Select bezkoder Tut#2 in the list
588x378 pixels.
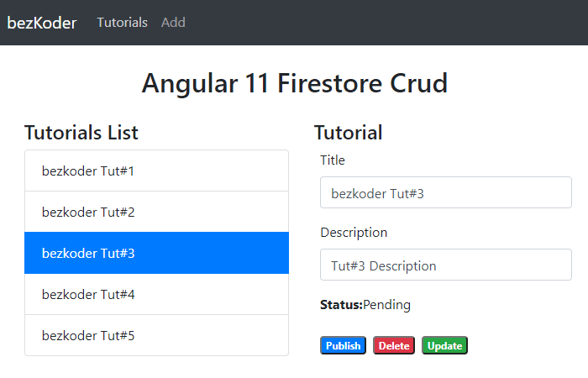157,212
